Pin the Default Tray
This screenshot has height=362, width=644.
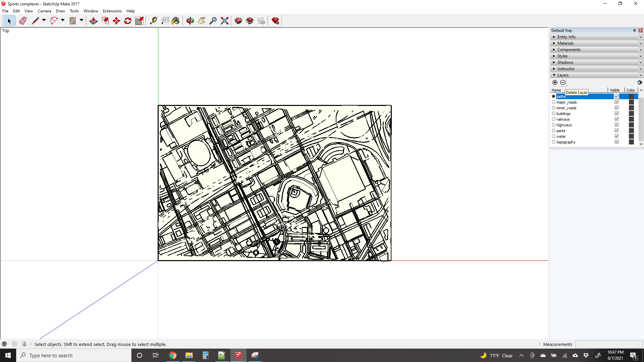tap(634, 31)
